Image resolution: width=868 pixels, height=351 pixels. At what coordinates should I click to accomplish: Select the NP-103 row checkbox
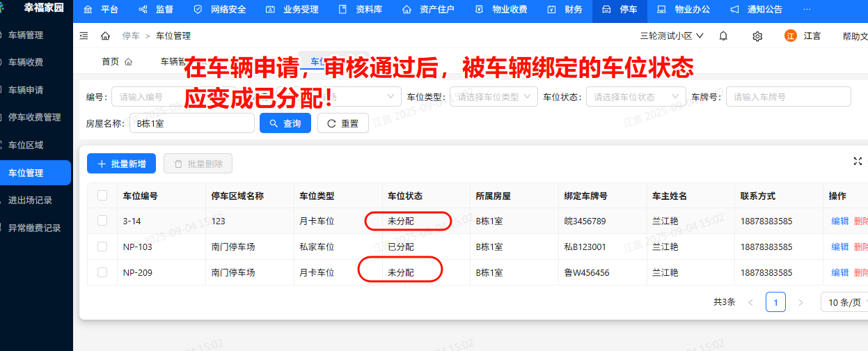point(102,247)
